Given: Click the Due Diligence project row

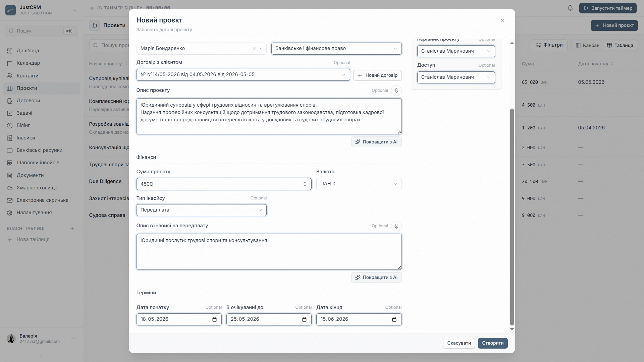Looking at the screenshot, I should coord(105,181).
